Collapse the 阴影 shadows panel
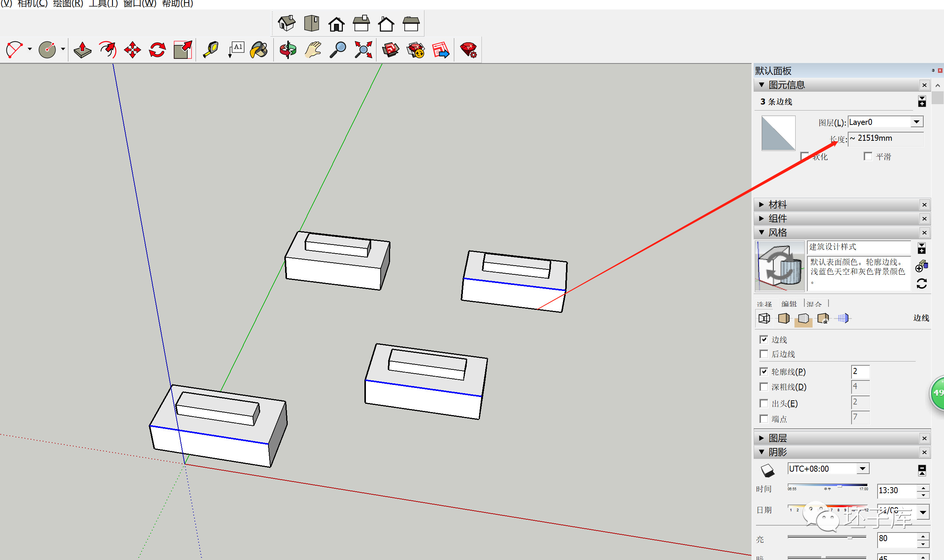Viewport: 944px width, 560px height. click(x=762, y=452)
